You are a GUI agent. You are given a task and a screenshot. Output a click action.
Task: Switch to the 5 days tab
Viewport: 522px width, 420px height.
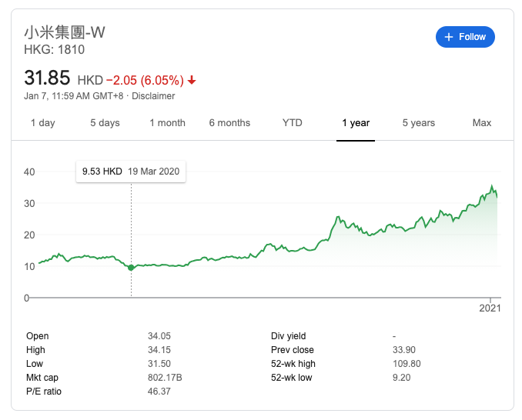pos(105,123)
